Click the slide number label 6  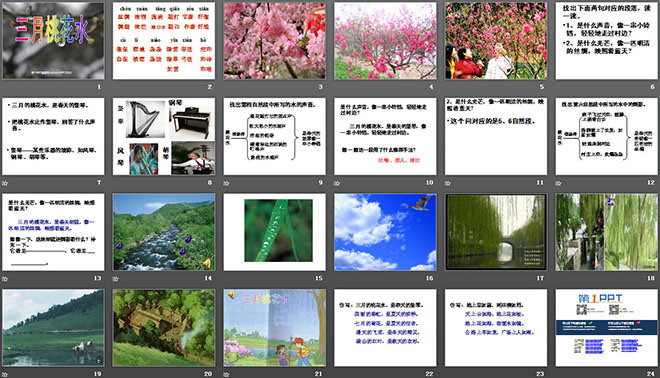[x=653, y=87]
